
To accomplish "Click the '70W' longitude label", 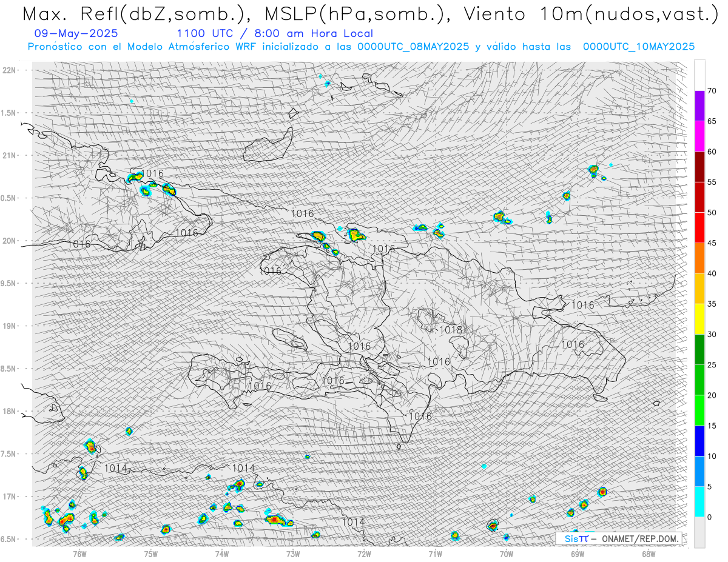I will pyautogui.click(x=506, y=554).
